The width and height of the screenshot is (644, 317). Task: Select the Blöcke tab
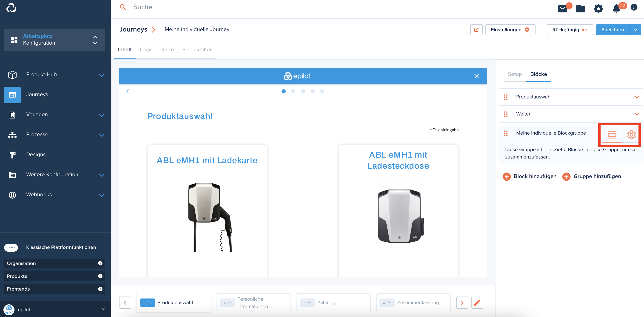539,74
